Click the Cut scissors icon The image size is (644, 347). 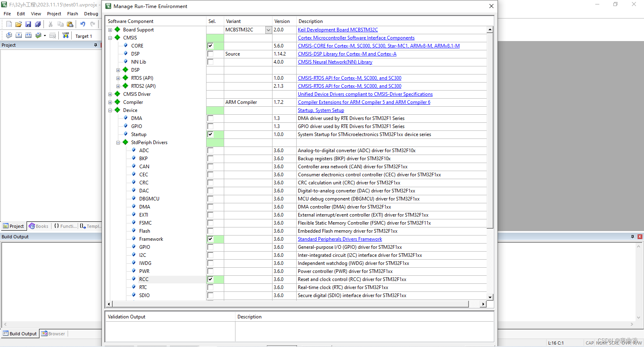tap(51, 24)
